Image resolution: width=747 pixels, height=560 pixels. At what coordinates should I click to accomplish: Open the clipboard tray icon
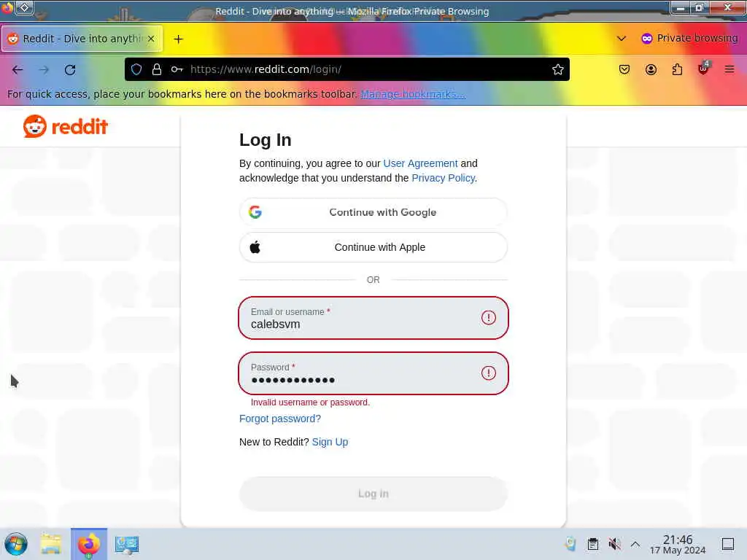(x=592, y=544)
